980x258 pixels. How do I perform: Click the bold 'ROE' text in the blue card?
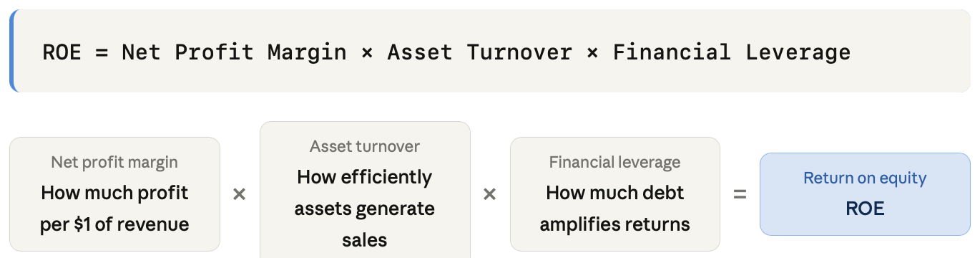pos(865,209)
